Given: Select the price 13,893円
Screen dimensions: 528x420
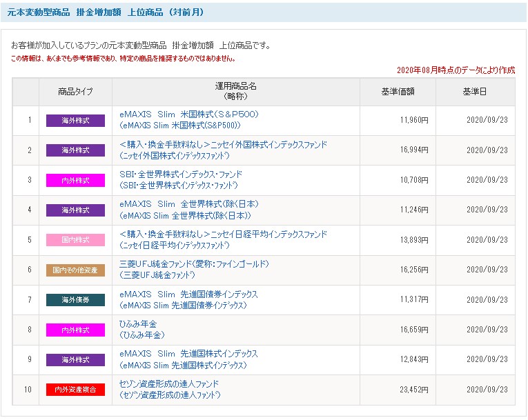Looking at the screenshot, I should (414, 240).
